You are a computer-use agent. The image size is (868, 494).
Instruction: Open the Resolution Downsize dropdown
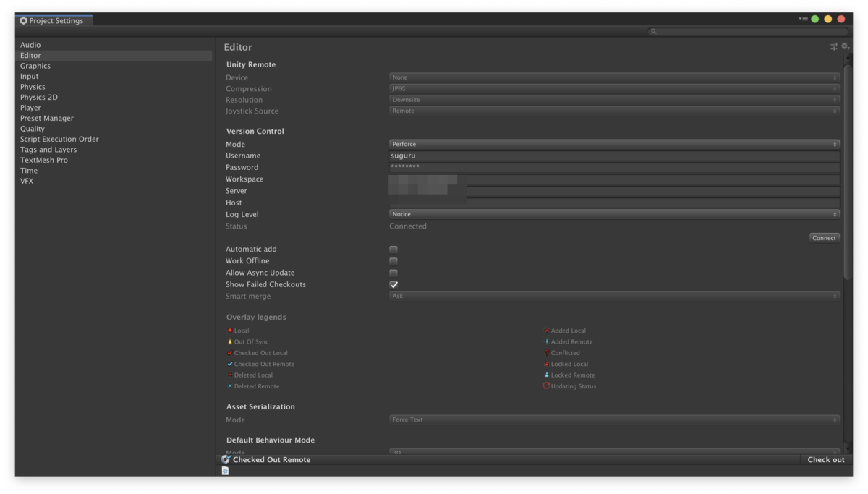[x=614, y=100]
